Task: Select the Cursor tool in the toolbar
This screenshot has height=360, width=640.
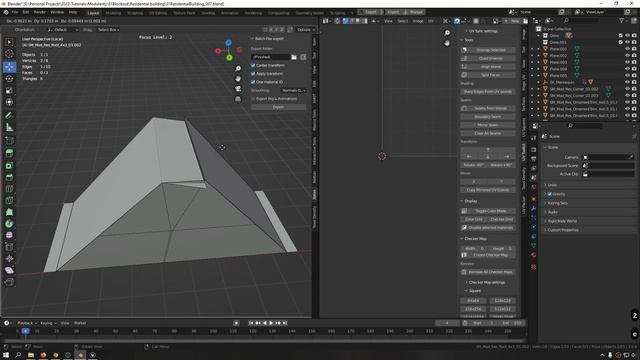Action: tap(9, 54)
